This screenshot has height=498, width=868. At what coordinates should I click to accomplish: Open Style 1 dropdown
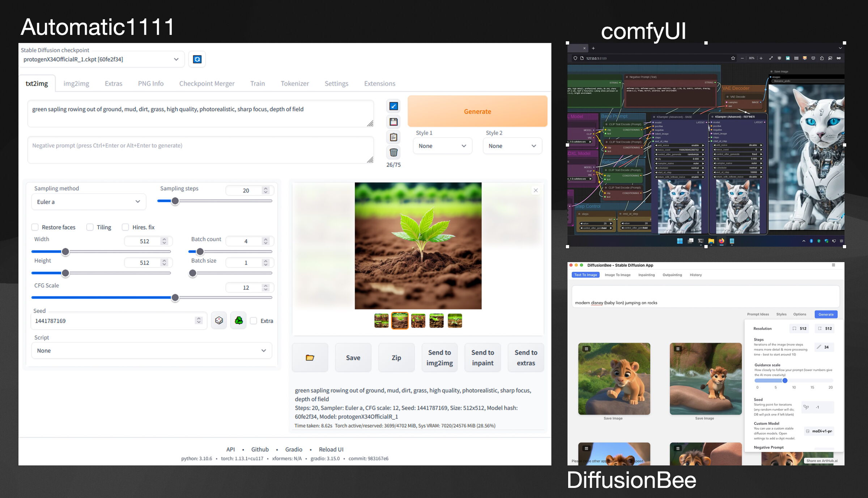[x=443, y=146]
